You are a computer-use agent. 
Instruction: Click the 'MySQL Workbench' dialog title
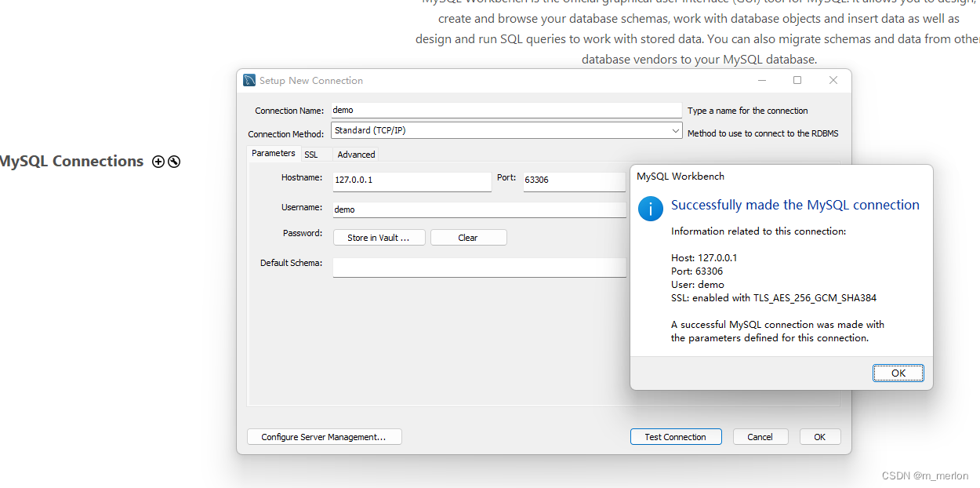681,177
